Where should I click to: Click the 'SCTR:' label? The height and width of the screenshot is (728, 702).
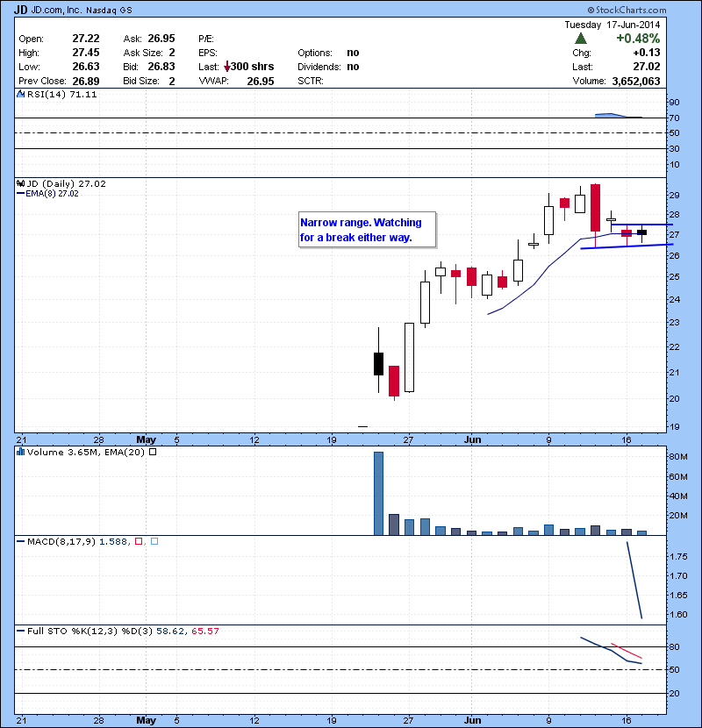(311, 82)
